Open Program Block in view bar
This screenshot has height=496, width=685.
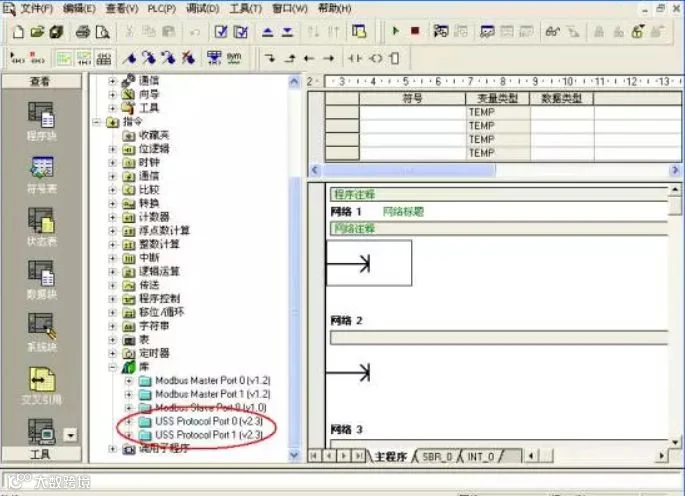(42, 121)
